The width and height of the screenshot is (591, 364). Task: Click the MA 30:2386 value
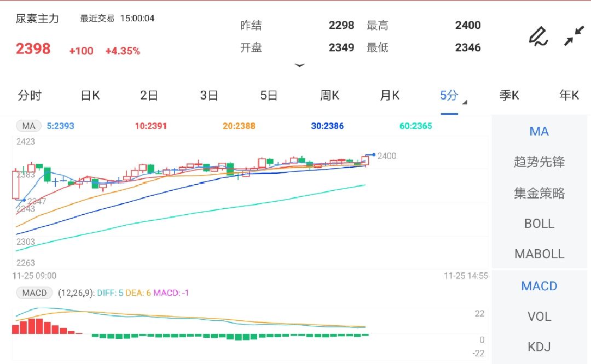pyautogui.click(x=327, y=126)
